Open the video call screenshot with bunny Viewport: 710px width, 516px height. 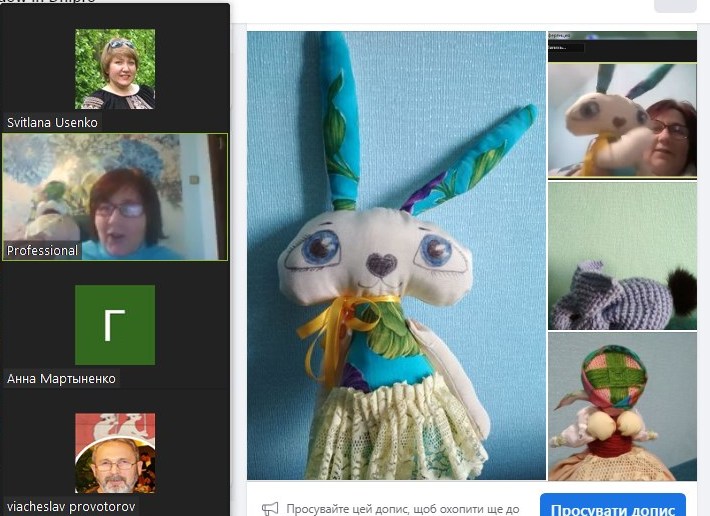(622, 105)
